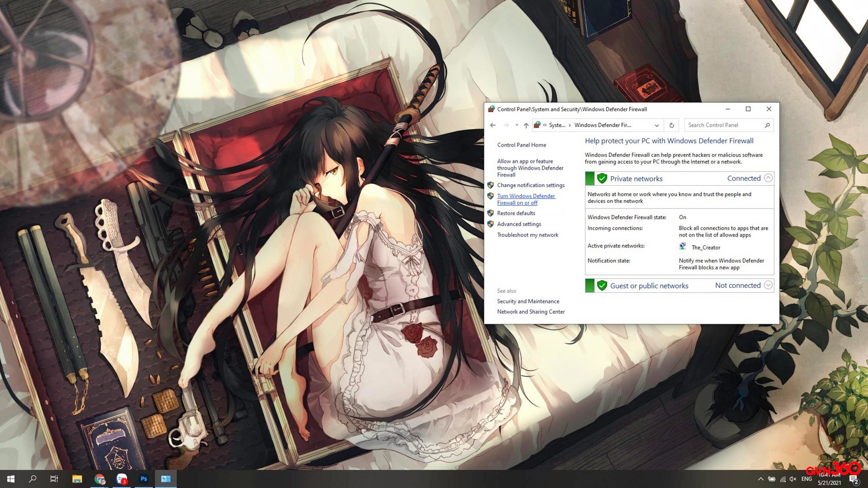Open Allow an app or feature link
The width and height of the screenshot is (868, 488).
pos(530,168)
